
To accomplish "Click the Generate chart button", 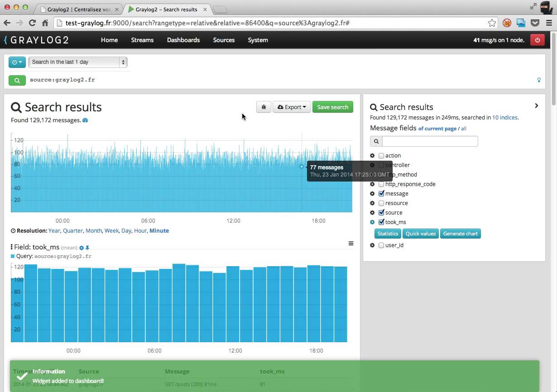I will click(461, 234).
